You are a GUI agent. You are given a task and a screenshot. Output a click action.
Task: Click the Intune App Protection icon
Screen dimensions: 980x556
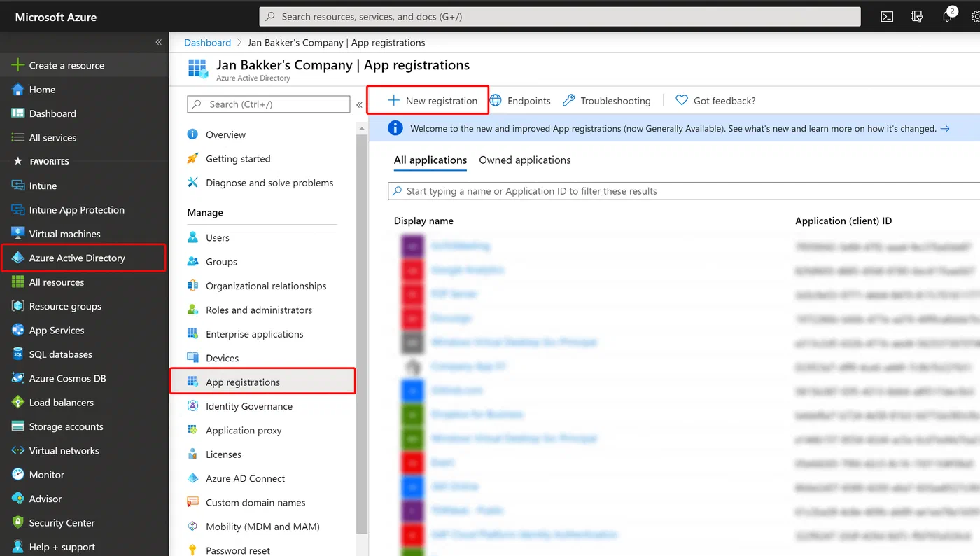[x=17, y=209]
